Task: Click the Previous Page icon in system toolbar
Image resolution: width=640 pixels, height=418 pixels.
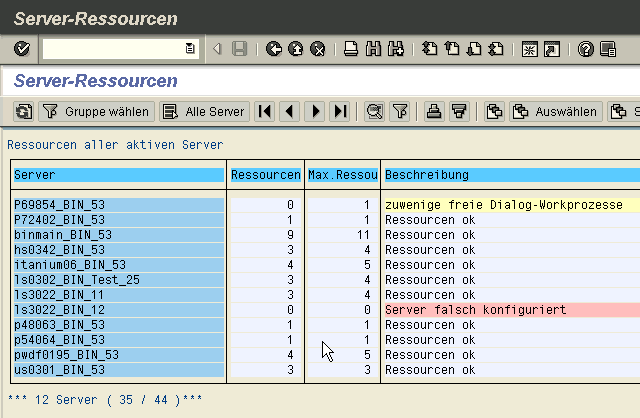Action: pos(452,49)
